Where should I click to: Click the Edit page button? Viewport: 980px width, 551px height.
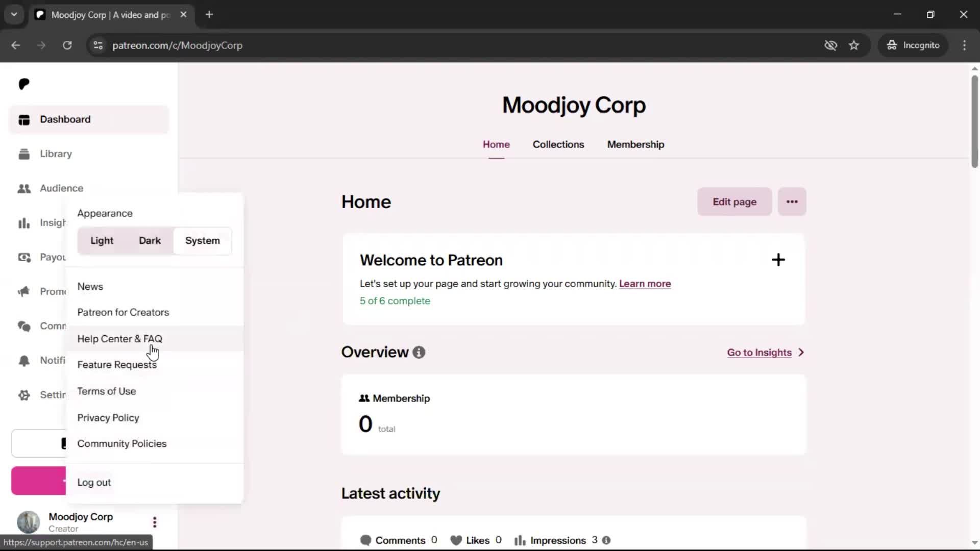[x=734, y=202]
